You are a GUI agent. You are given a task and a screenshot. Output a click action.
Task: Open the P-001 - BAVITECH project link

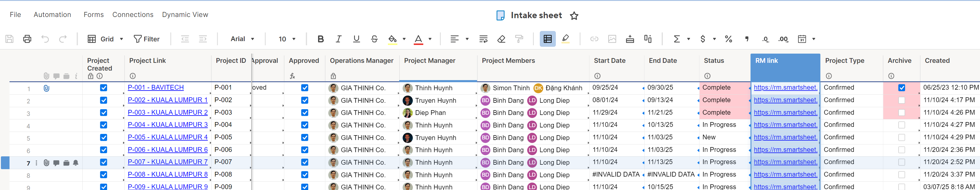click(x=155, y=87)
